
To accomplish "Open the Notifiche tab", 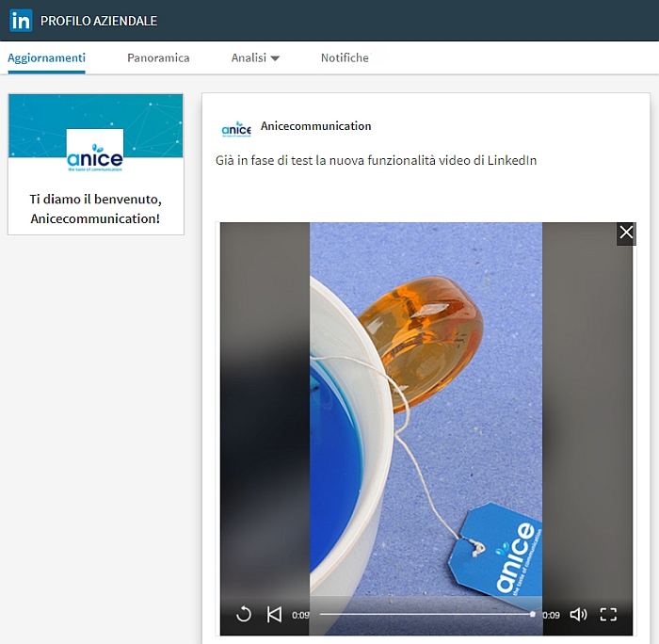I will [x=345, y=58].
